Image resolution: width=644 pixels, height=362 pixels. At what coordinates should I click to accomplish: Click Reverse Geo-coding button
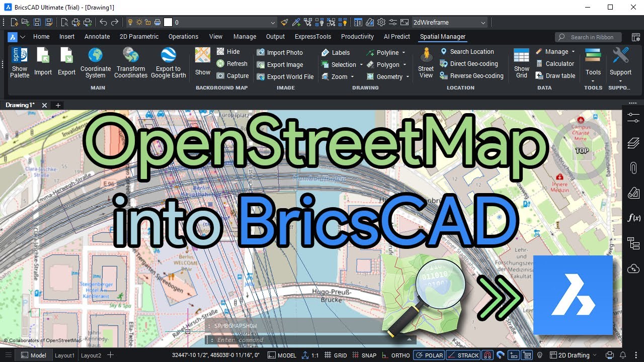coord(471,75)
